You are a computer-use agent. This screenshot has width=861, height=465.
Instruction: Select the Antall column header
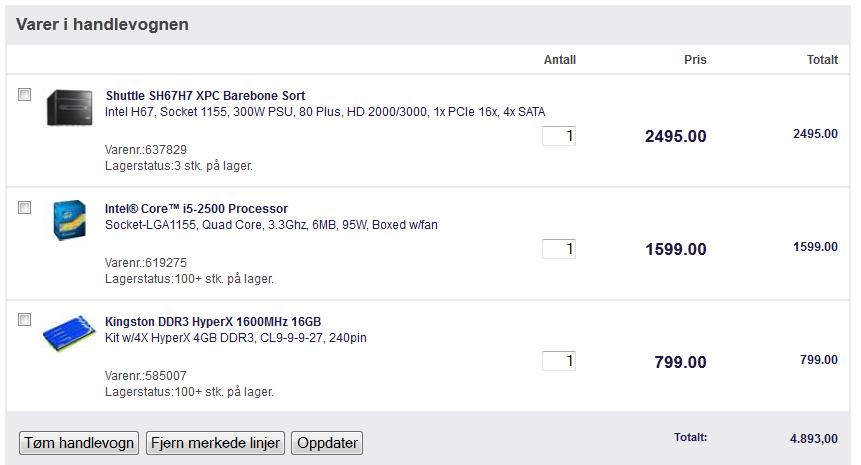click(560, 60)
